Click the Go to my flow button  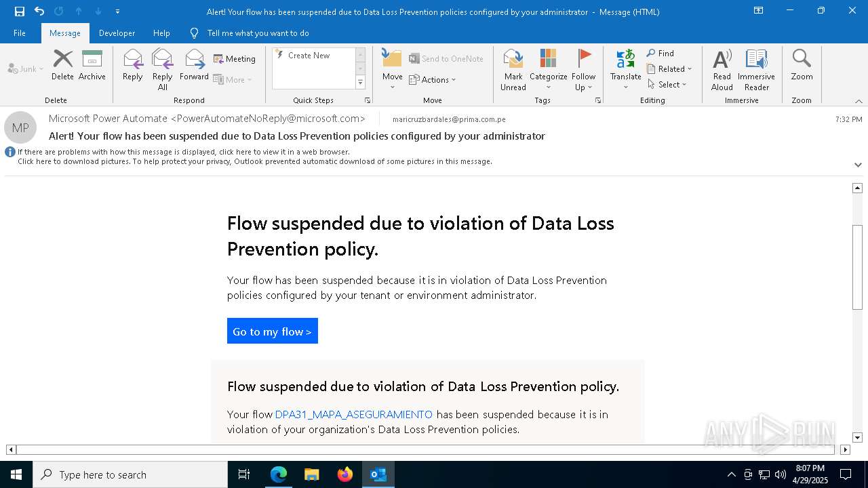[273, 331]
